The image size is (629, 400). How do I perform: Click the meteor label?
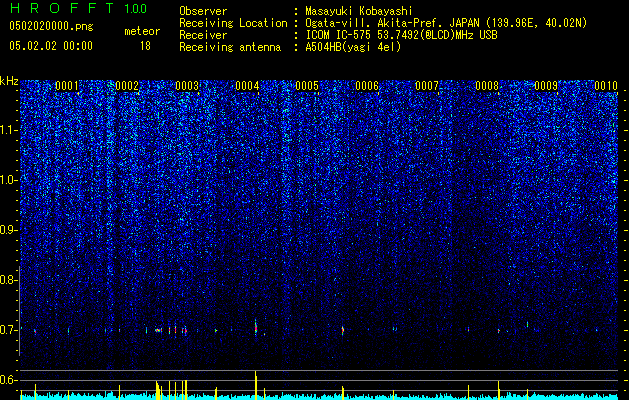(x=142, y=31)
